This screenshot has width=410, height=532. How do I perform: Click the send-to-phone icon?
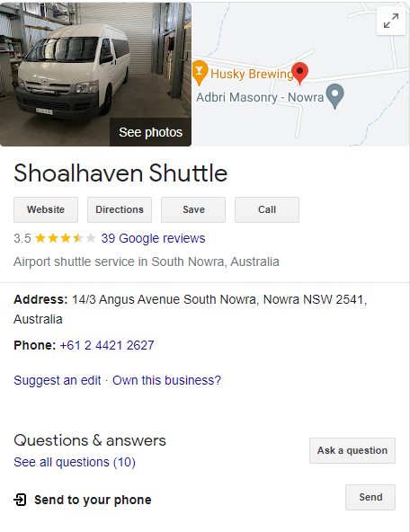[x=20, y=500]
